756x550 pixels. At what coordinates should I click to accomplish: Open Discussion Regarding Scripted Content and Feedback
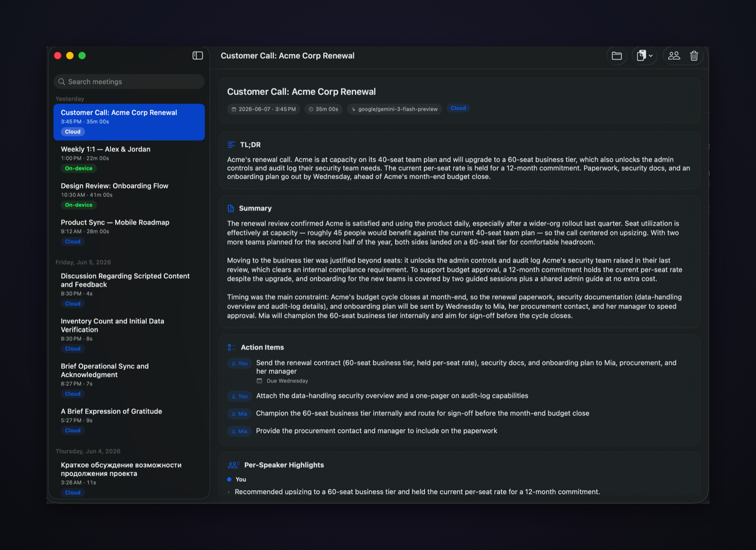[129, 289]
